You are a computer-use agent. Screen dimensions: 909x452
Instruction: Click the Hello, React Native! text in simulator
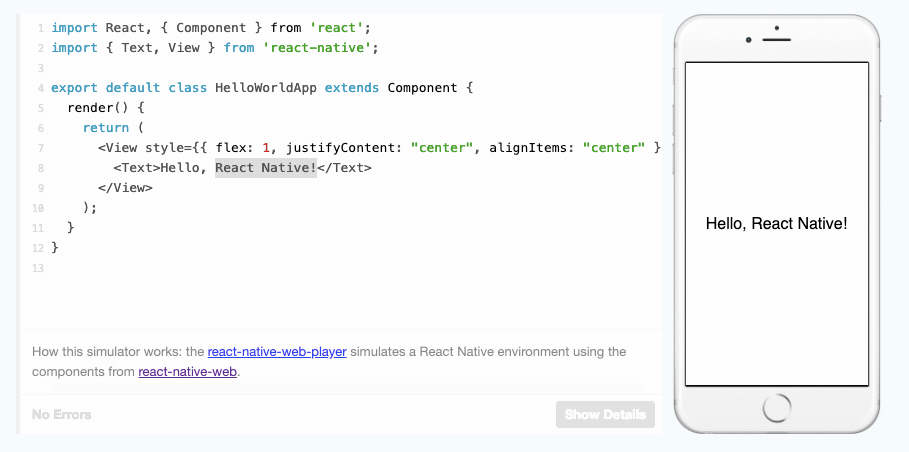(776, 224)
